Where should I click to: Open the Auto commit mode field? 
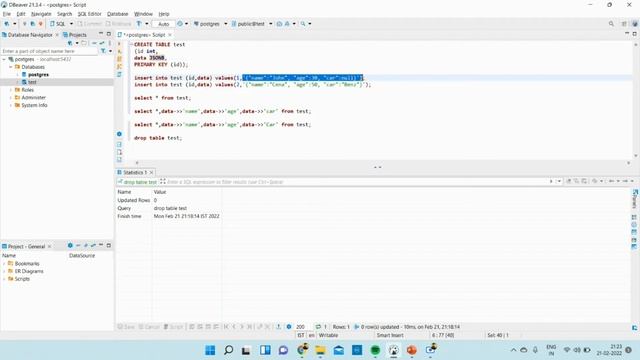(x=163, y=24)
